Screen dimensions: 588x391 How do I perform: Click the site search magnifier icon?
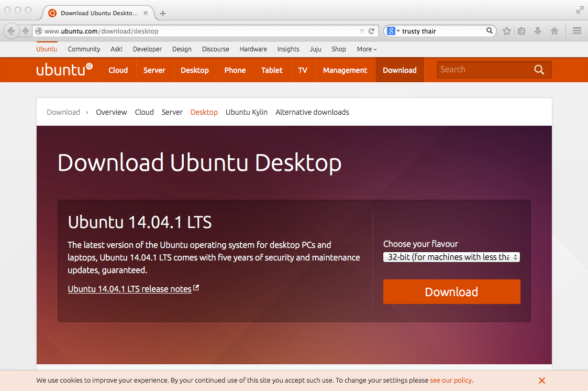[539, 70]
